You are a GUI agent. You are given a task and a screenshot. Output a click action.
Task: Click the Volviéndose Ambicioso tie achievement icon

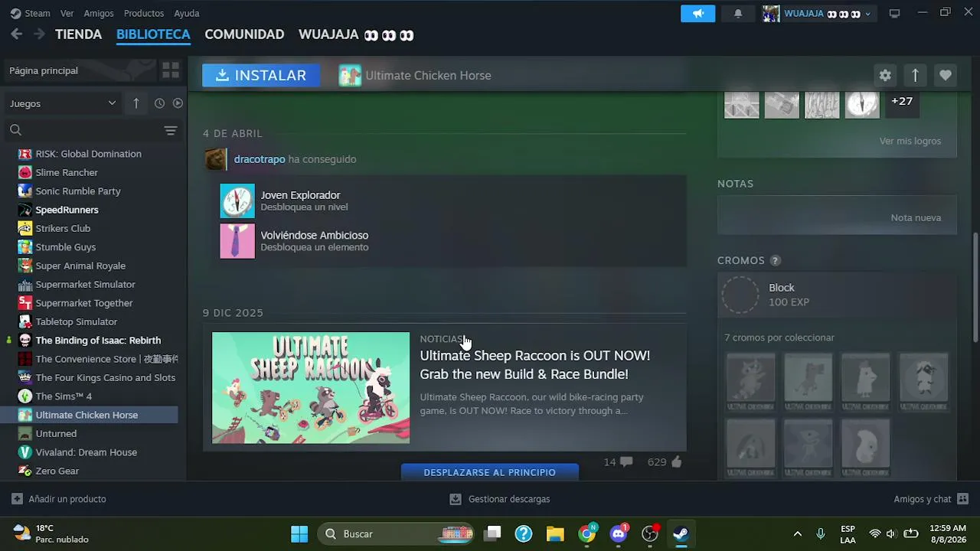click(x=237, y=241)
